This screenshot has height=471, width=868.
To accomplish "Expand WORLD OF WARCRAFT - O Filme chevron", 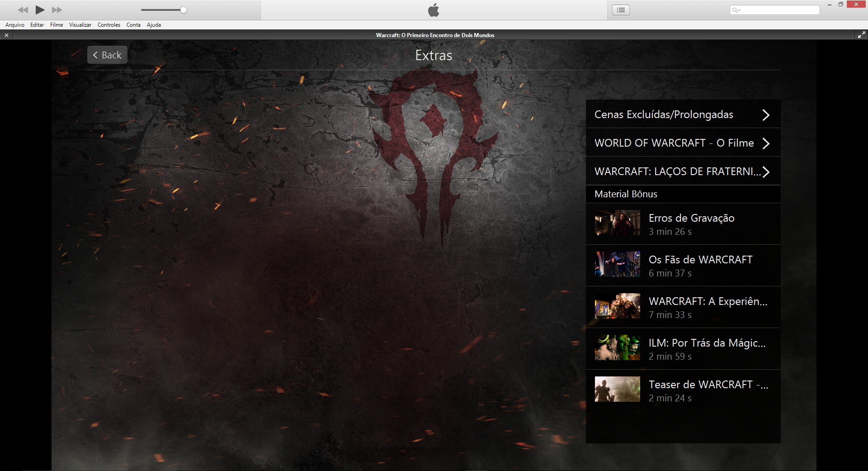I will point(765,143).
